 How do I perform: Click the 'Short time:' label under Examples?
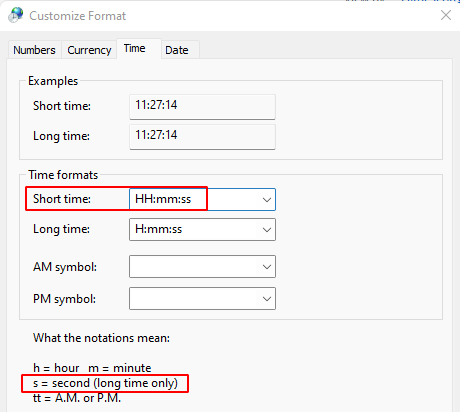(x=62, y=106)
